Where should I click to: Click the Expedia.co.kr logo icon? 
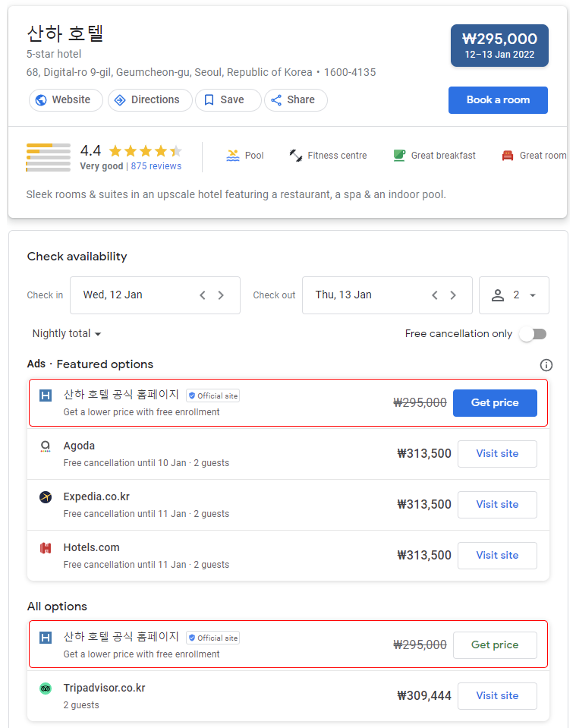click(46, 497)
